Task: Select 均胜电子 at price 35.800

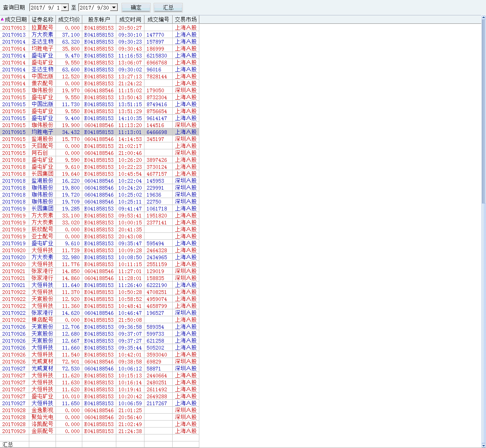Action: coord(42,49)
